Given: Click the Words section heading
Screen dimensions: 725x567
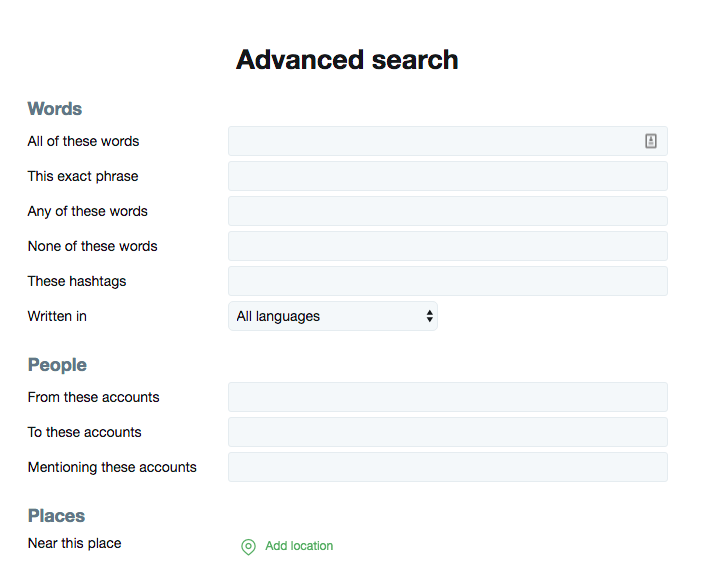Looking at the screenshot, I should point(55,109).
